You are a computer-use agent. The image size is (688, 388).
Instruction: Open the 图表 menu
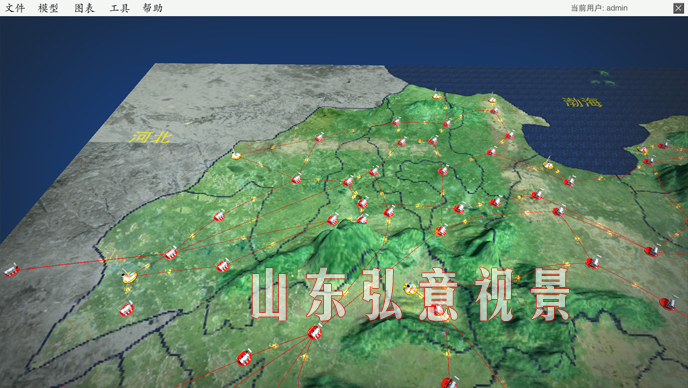[x=84, y=8]
